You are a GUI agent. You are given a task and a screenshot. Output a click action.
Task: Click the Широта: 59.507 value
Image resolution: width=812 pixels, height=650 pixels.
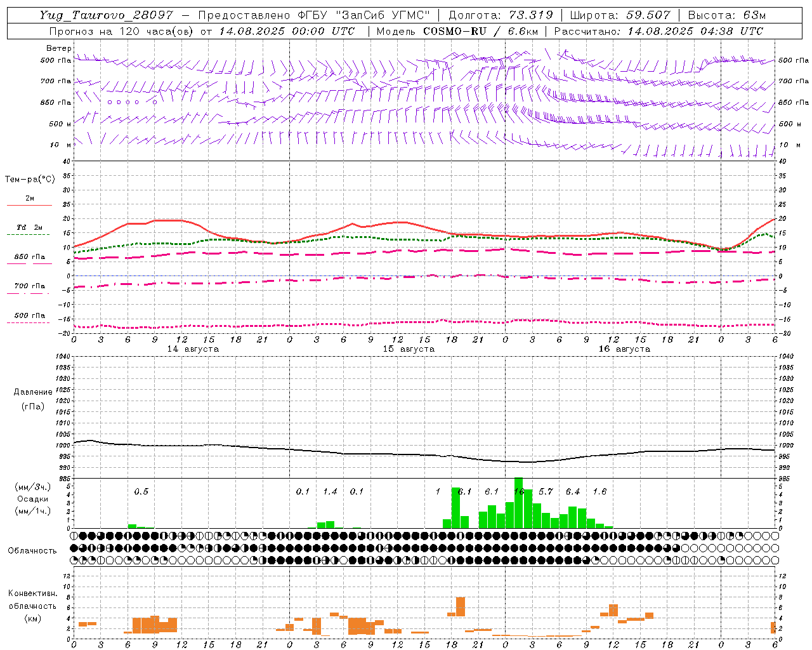[620, 15]
